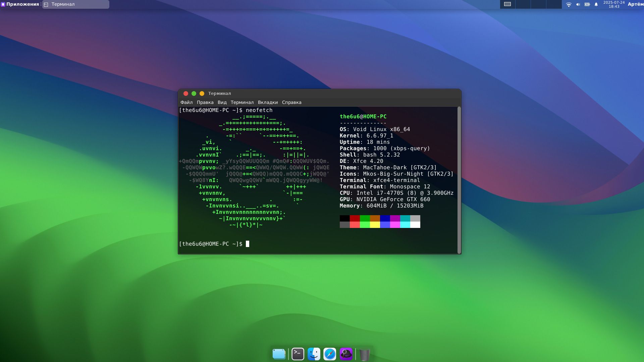The image size is (644, 362).
Task: Open the battery power manager icon
Action: click(x=587, y=4)
